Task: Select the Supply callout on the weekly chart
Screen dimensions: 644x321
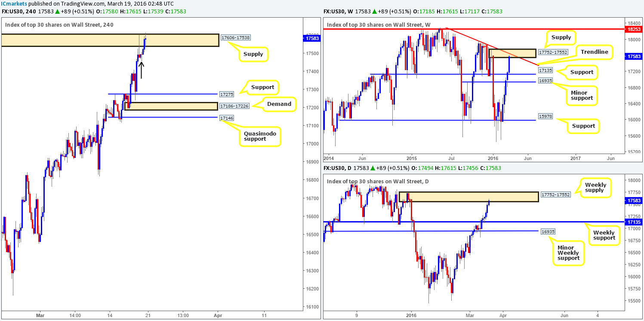Action: point(561,37)
